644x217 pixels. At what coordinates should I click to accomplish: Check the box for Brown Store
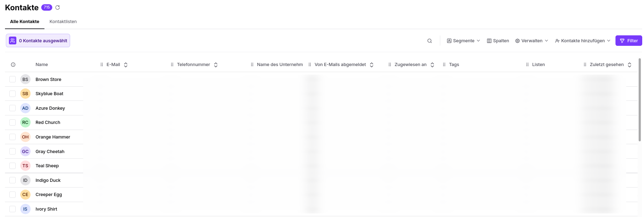point(12,79)
